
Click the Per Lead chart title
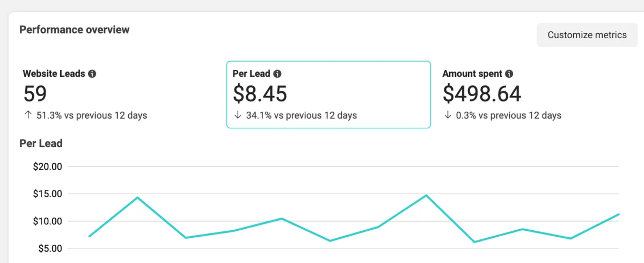41,143
